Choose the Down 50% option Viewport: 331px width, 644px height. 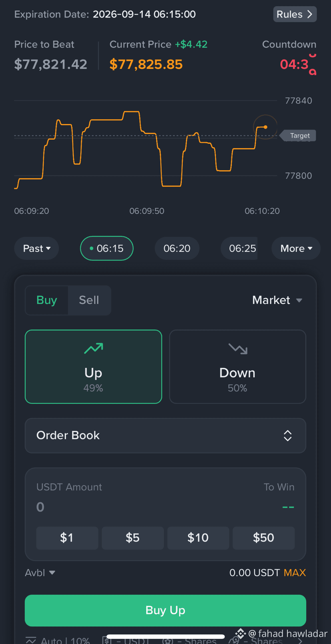237,367
